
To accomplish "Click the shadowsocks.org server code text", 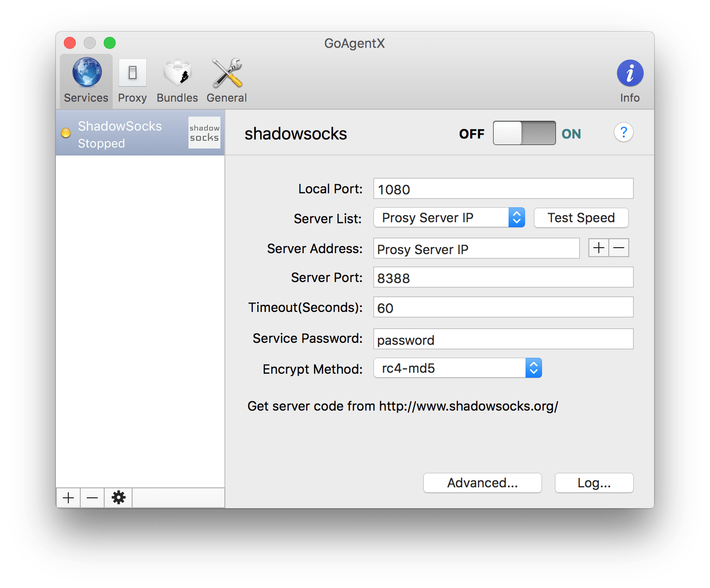I will (403, 406).
